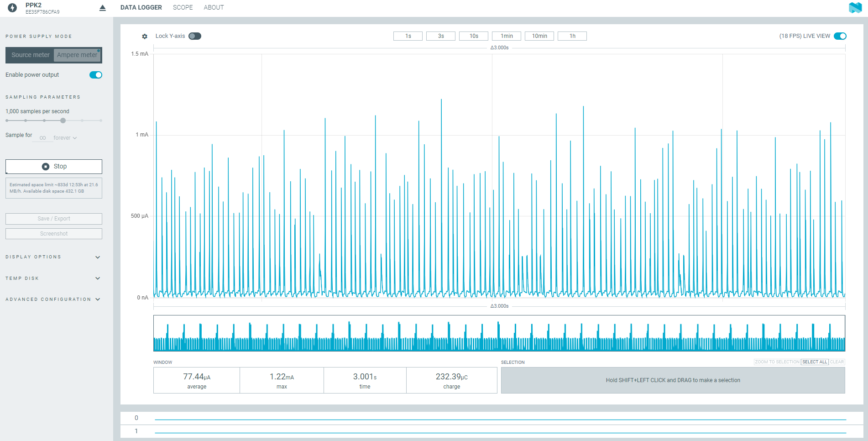Set time window to 3s

click(441, 36)
